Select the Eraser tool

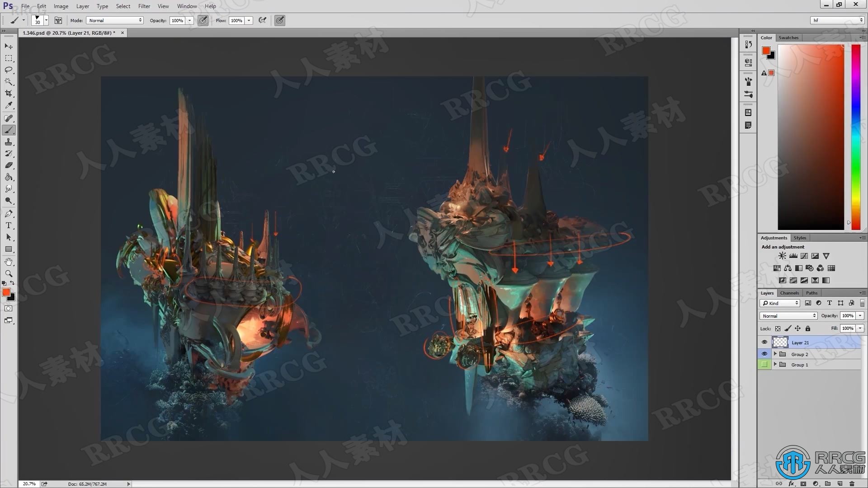tap(9, 165)
